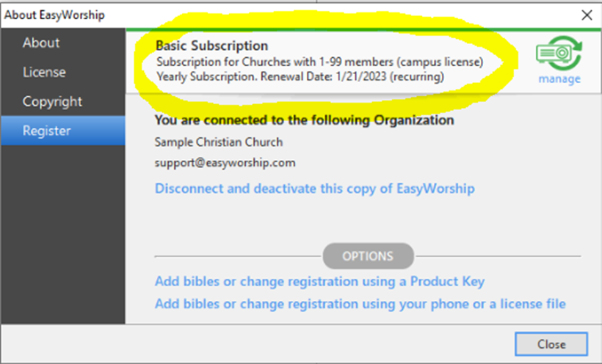Add bibles using phone or license file
This screenshot has width=602, height=364.
360,304
